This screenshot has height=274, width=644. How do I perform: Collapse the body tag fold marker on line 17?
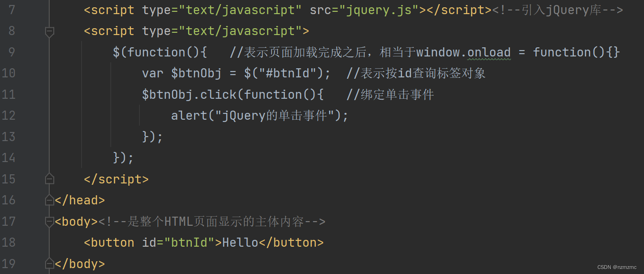point(50,222)
